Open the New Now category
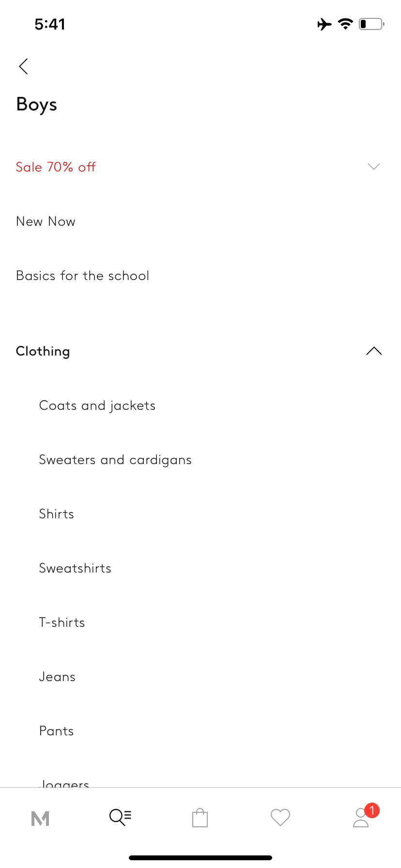The width and height of the screenshot is (401, 868). 46,221
